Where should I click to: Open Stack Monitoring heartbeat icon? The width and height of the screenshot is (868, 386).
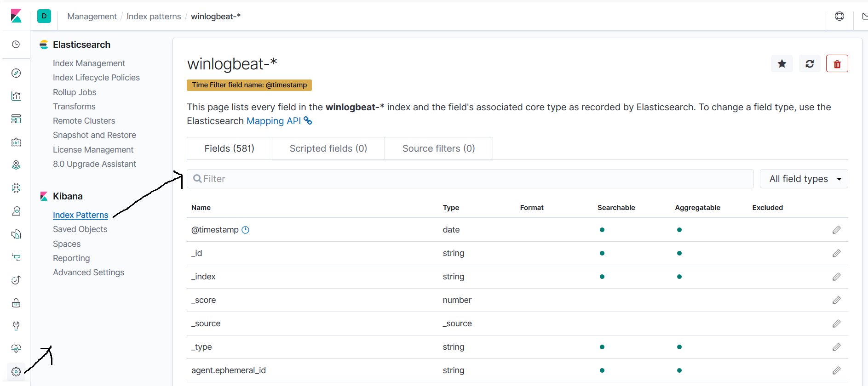coord(16,349)
